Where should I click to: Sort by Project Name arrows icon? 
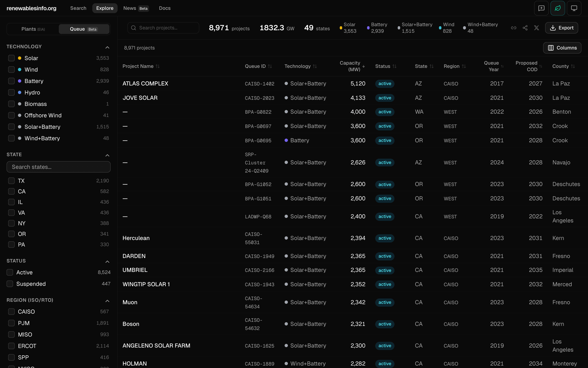point(158,66)
